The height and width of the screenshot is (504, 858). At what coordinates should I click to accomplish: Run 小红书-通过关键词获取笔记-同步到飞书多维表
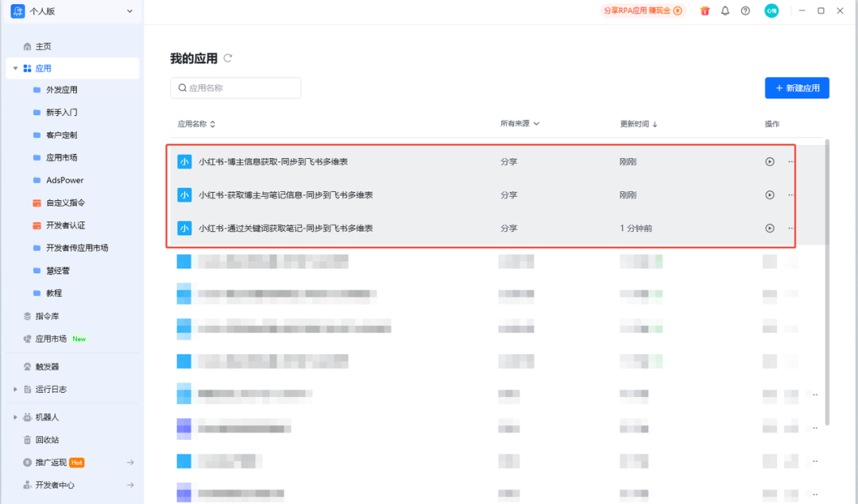769,229
